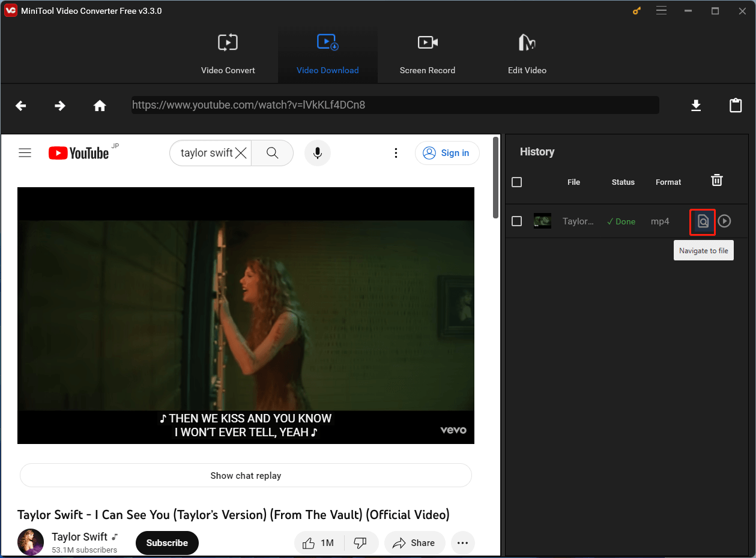Click the downloaded video thumbnail in History
Image resolution: width=756 pixels, height=558 pixels.
[542, 221]
